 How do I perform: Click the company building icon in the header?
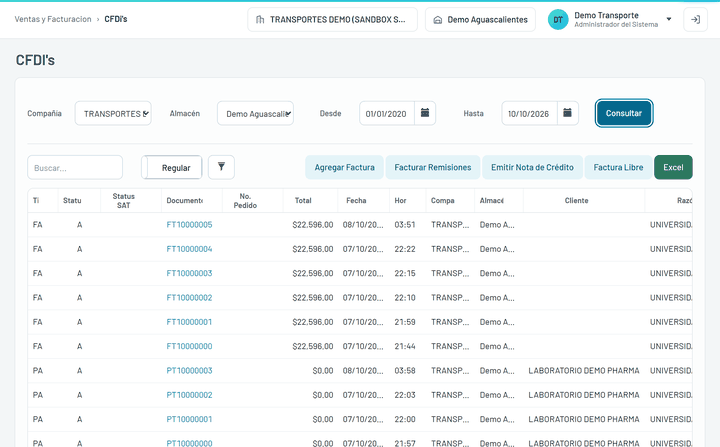pyautogui.click(x=260, y=20)
